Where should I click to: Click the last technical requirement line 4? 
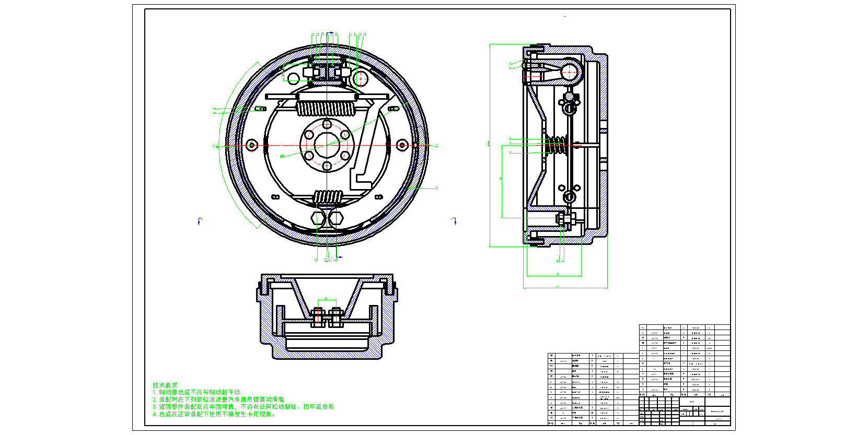click(x=213, y=414)
